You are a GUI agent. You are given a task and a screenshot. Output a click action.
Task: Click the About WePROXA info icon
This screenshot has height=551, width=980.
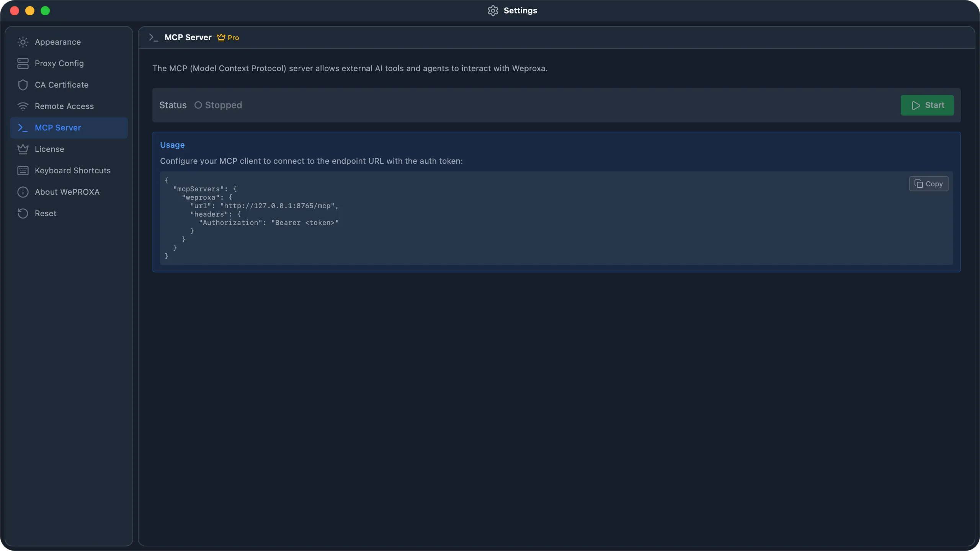click(x=23, y=192)
